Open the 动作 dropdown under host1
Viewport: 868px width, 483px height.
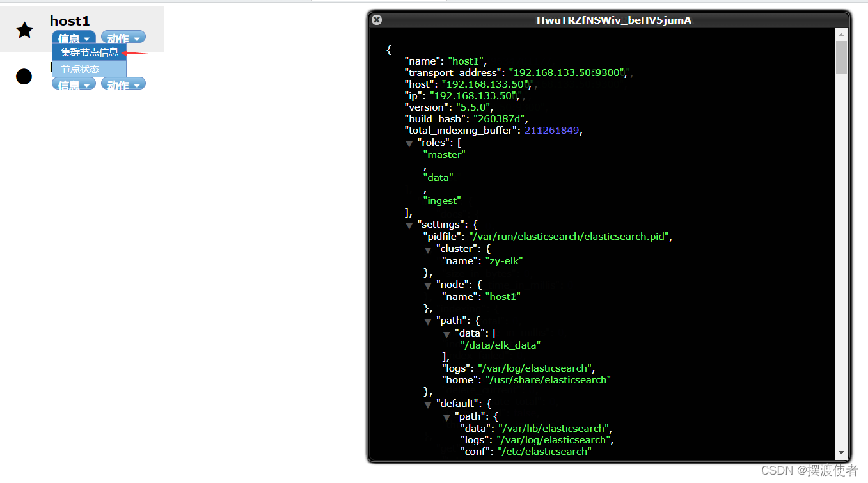123,38
